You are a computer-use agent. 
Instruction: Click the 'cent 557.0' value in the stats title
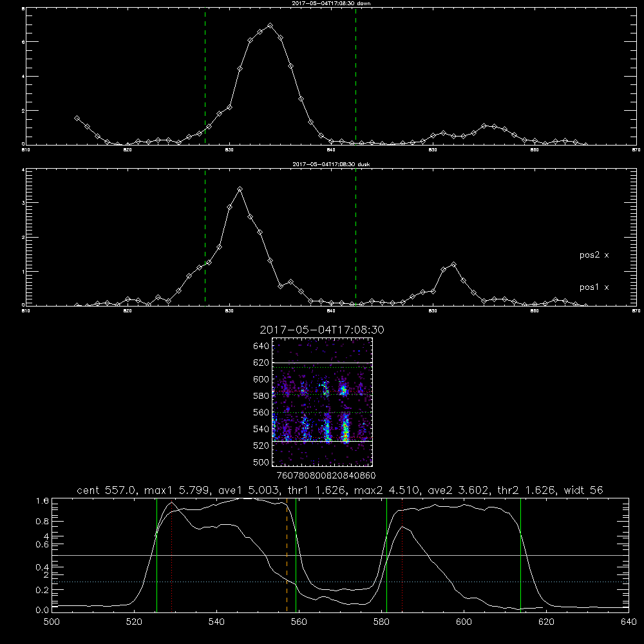coord(106,490)
